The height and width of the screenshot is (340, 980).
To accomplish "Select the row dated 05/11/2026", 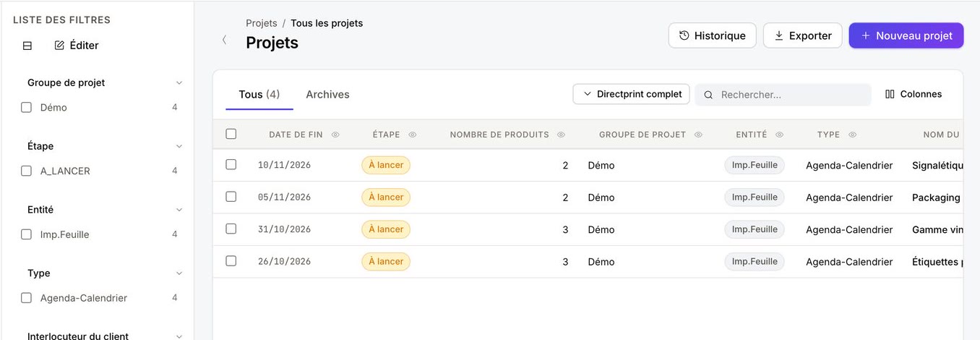I will click(x=231, y=197).
